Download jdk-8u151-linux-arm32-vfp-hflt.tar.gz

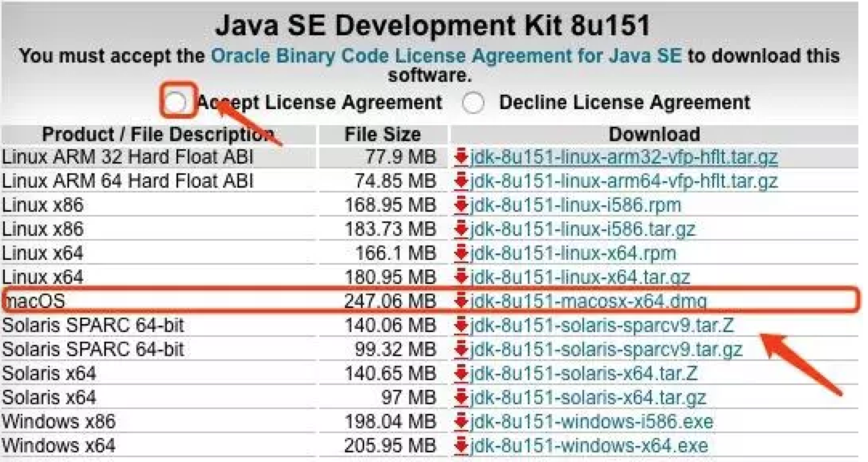point(624,157)
